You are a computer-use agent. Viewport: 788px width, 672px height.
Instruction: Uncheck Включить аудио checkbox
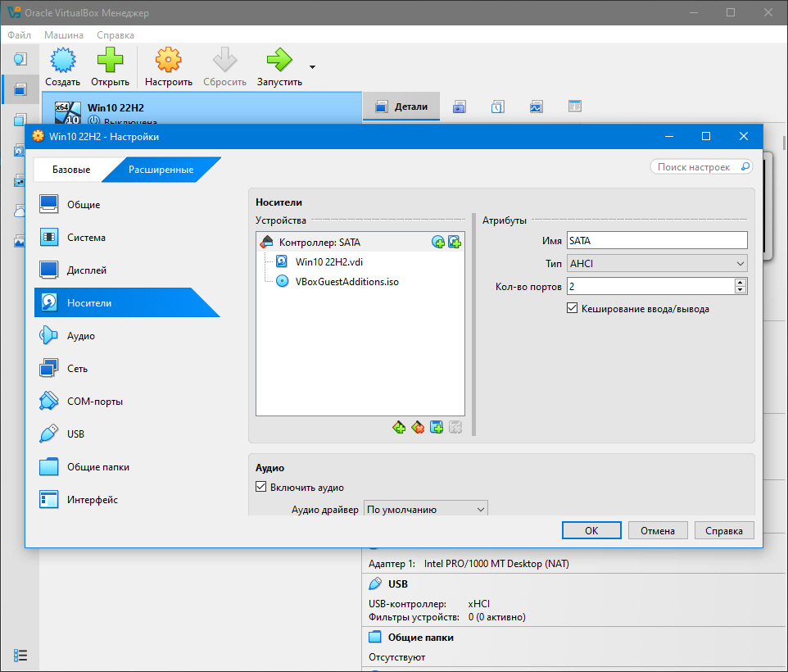pyautogui.click(x=260, y=487)
